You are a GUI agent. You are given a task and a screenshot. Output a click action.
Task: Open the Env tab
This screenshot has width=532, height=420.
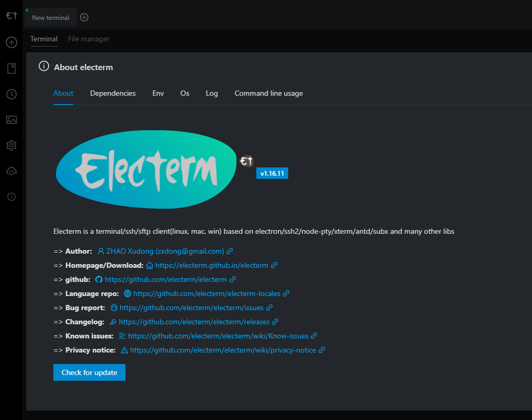(x=158, y=93)
